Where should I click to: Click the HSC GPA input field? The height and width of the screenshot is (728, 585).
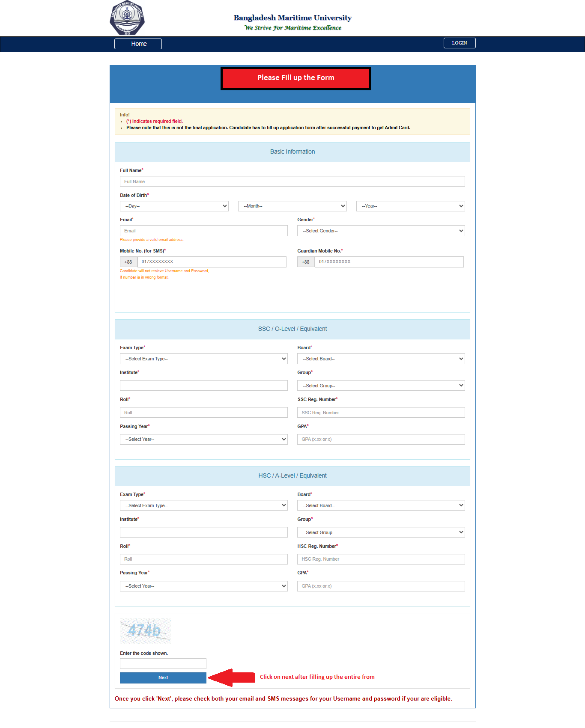point(381,586)
